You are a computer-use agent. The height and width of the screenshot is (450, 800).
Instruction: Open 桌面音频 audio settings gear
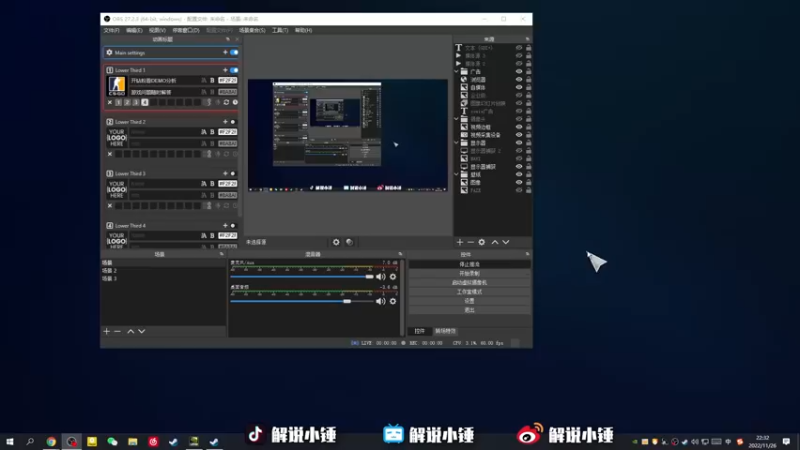coord(393,301)
